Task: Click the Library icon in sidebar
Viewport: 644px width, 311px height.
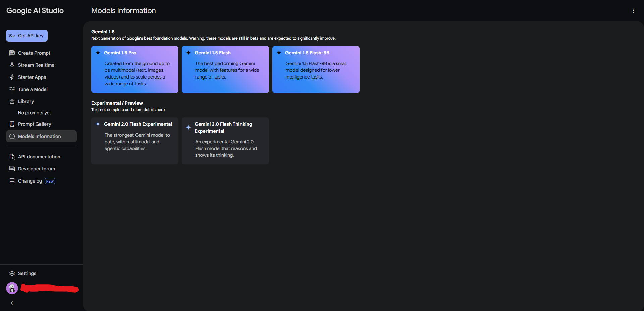Action: 12,101
